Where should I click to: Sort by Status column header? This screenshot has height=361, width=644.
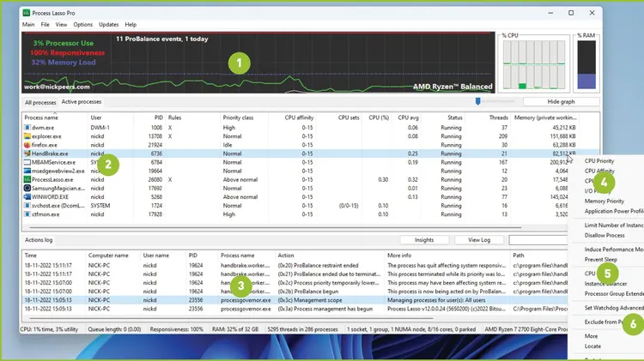(x=455, y=117)
